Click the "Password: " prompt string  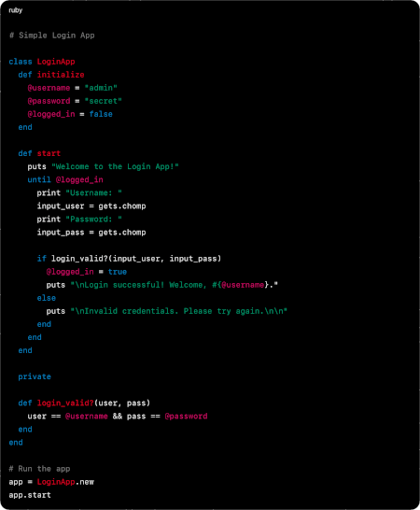click(94, 220)
